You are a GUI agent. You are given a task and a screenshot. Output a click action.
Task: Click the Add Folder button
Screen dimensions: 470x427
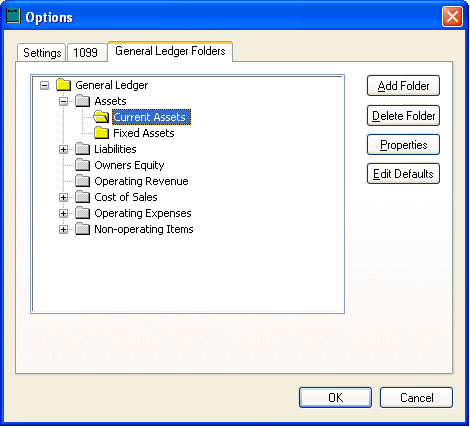[x=403, y=86]
